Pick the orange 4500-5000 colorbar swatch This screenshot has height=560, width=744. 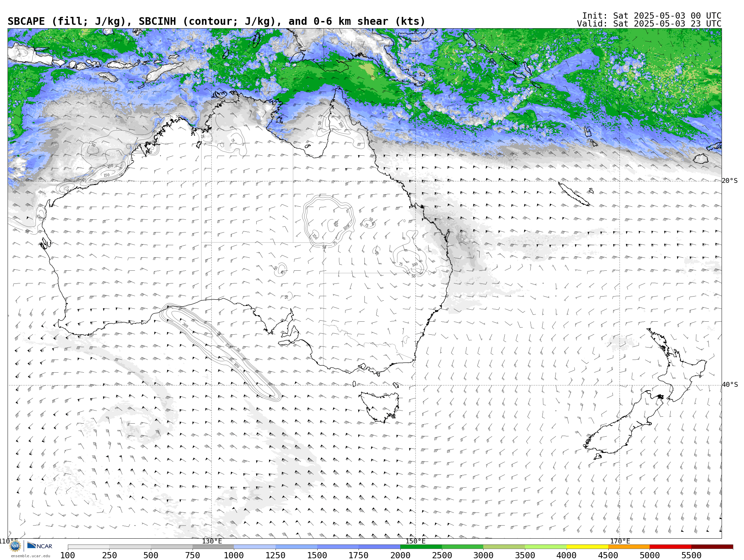pyautogui.click(x=629, y=547)
